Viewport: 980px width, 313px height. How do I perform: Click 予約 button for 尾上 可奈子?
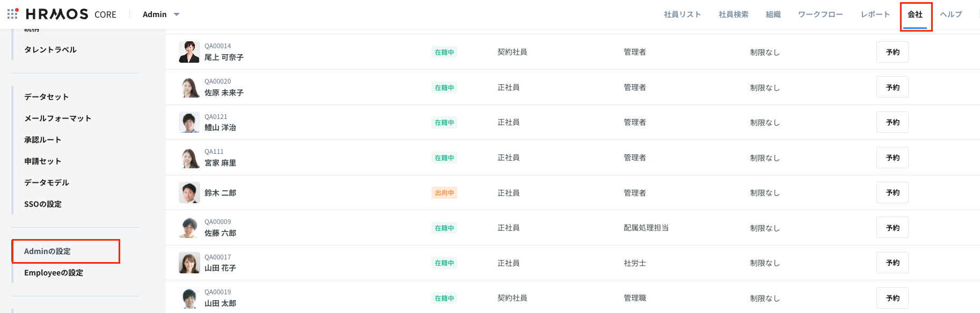point(892,52)
